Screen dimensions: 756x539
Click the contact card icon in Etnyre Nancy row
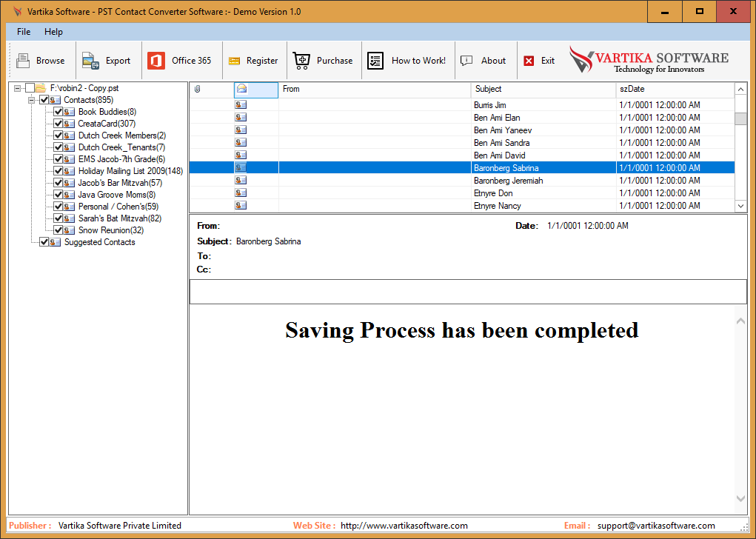[x=241, y=205]
